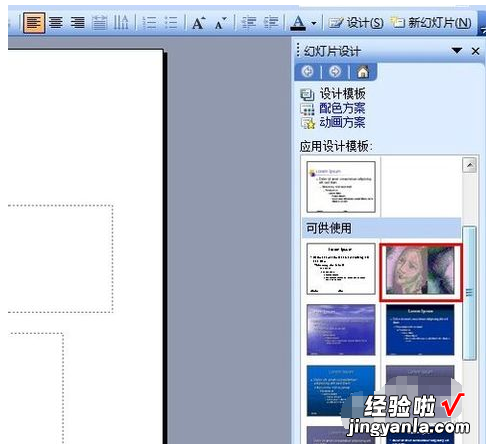Apply distributed alignment icon
This screenshot has width=486, height=444.
[x=99, y=23]
